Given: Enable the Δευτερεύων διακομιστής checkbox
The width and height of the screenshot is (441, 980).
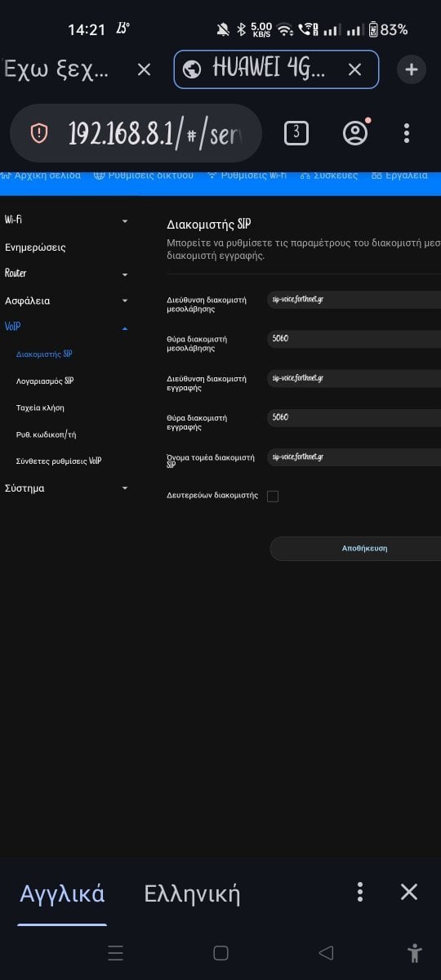Looking at the screenshot, I should (x=273, y=496).
